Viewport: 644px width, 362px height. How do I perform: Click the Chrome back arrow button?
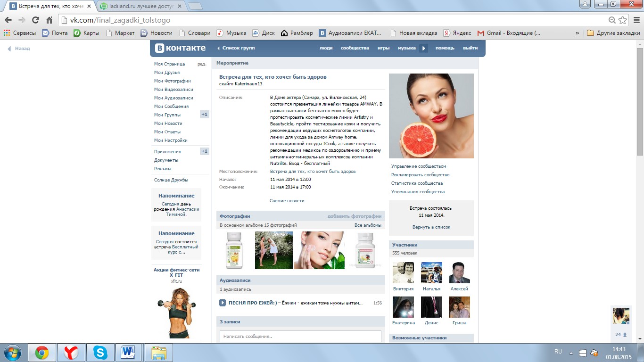tap(8, 20)
